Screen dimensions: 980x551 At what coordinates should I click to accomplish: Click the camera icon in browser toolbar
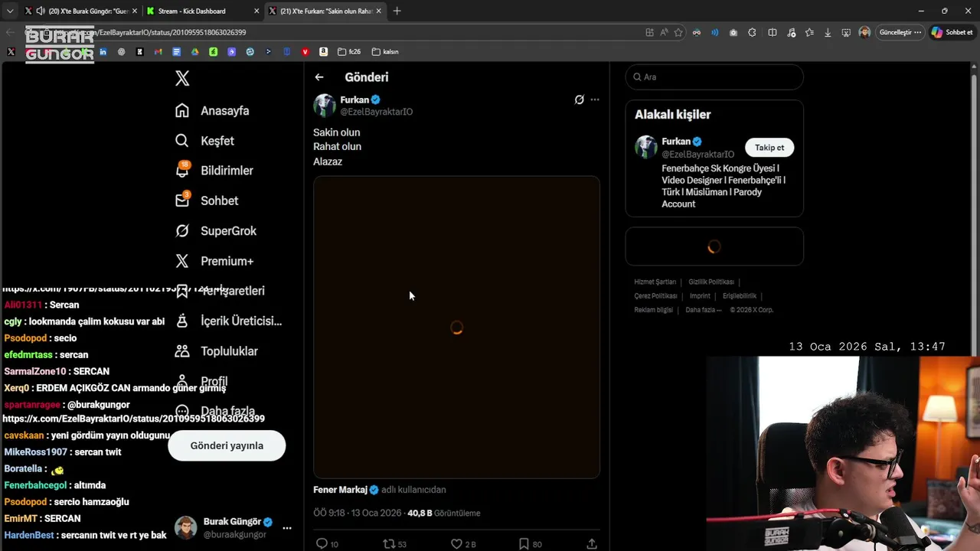pyautogui.click(x=733, y=32)
